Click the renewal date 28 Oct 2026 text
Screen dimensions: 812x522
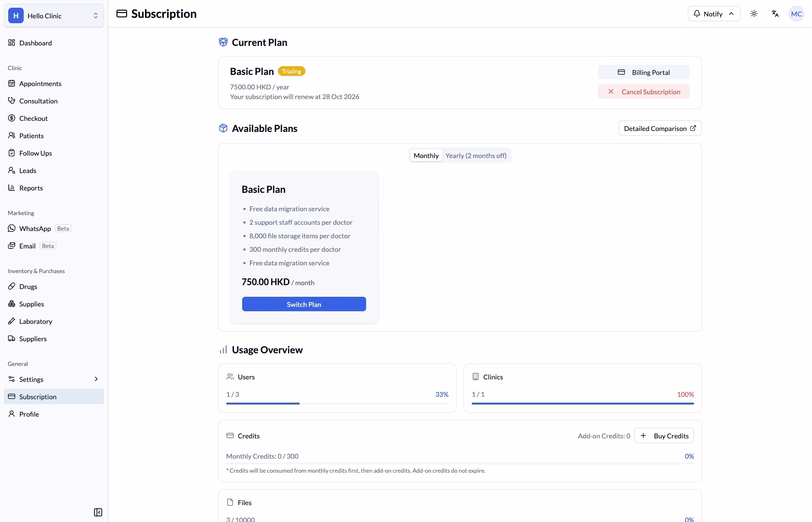click(x=341, y=97)
